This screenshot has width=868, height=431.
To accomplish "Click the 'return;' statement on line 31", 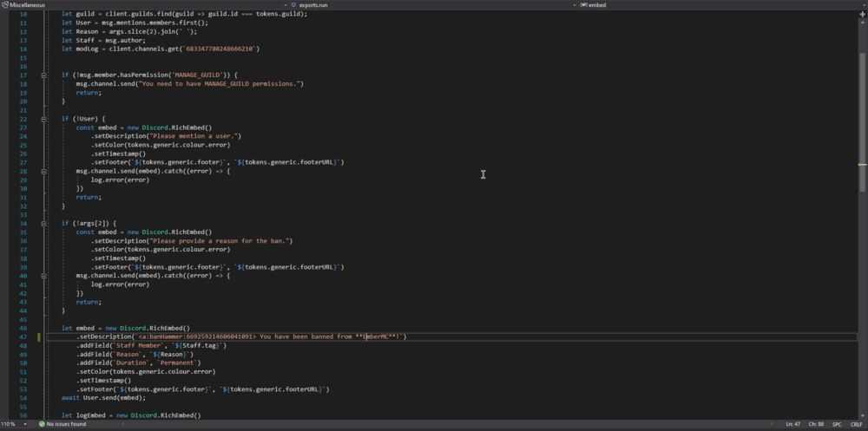I will [x=89, y=197].
